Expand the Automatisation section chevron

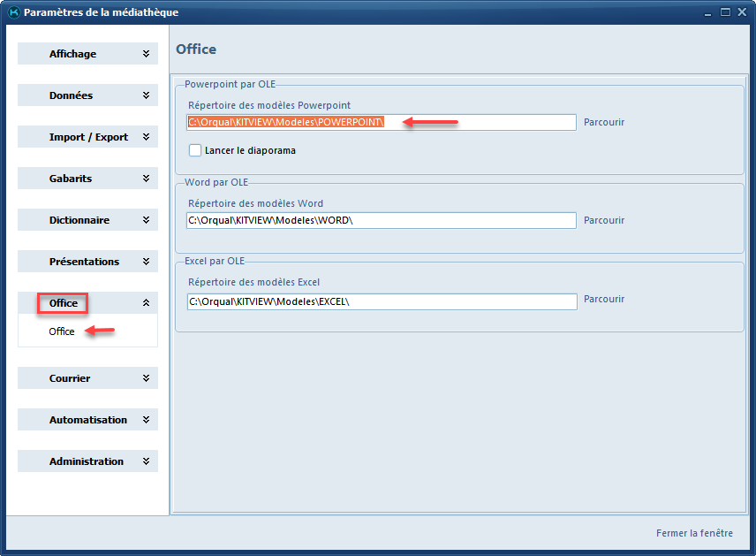click(146, 420)
